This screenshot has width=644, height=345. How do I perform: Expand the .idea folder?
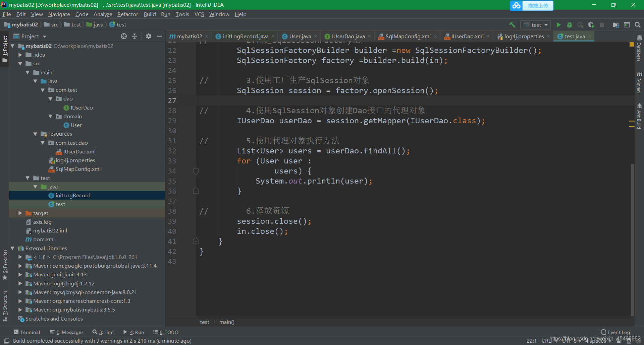coord(20,55)
